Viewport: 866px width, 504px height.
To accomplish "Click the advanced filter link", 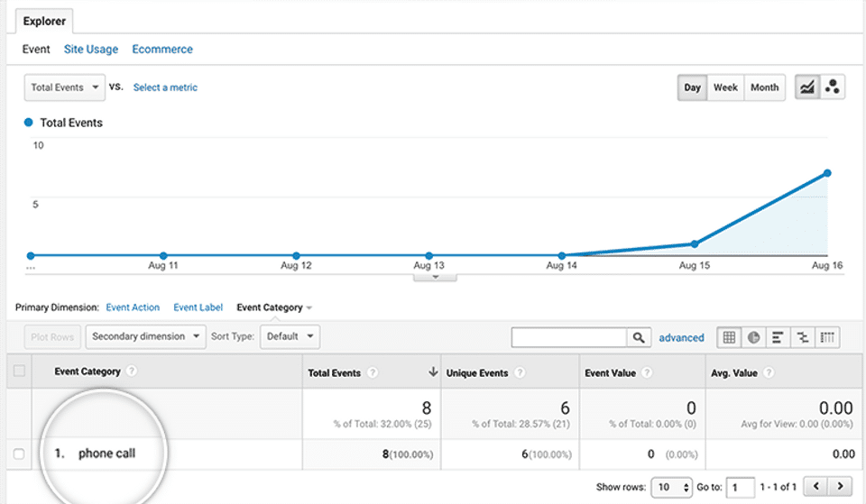I will tap(681, 338).
